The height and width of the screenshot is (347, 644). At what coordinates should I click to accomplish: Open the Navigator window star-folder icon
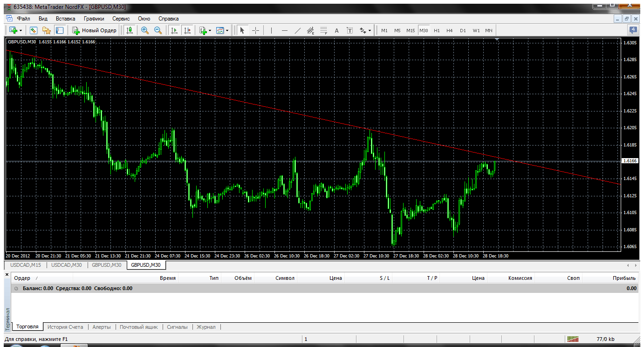point(46,30)
